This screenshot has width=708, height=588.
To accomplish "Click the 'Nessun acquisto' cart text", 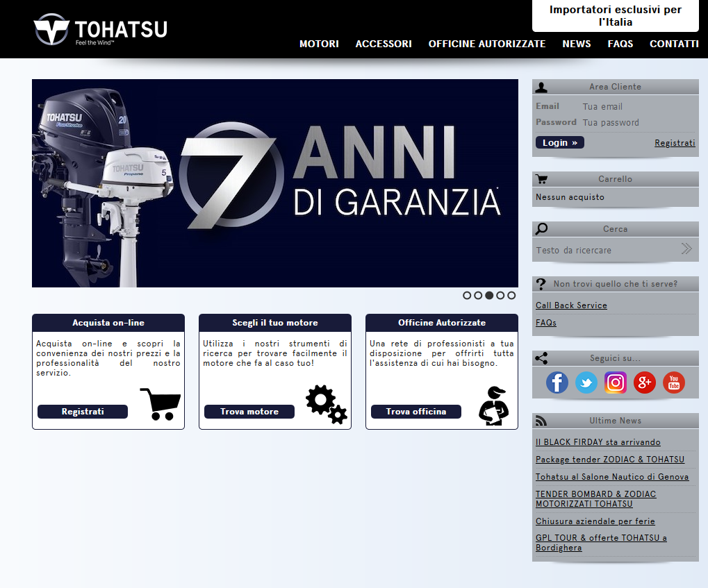I will click(x=570, y=197).
